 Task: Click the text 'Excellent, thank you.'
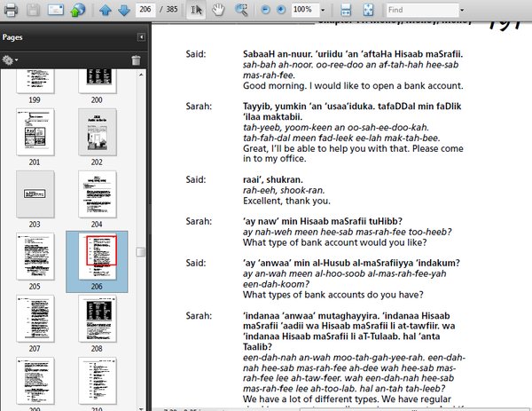tap(286, 201)
